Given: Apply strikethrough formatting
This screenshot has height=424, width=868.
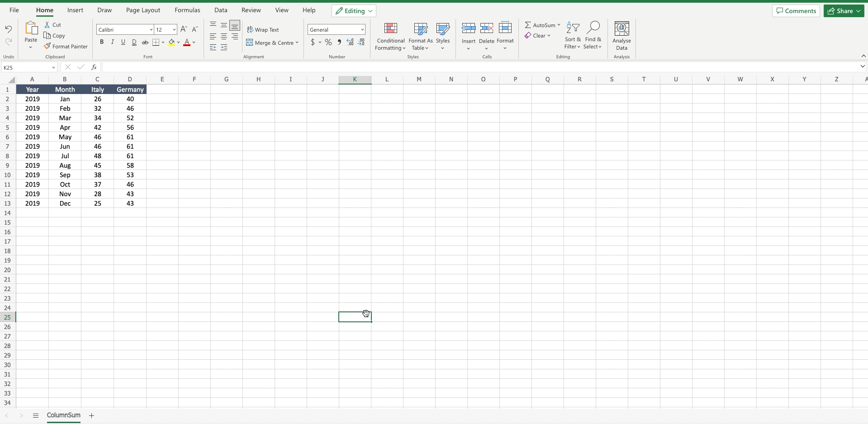Looking at the screenshot, I should click(145, 42).
